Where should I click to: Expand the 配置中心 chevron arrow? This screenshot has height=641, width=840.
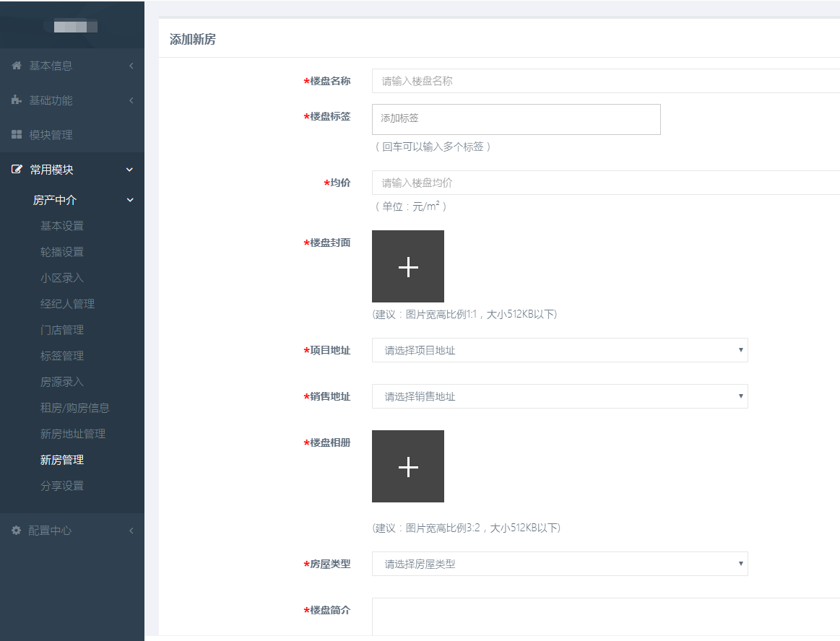click(x=131, y=531)
